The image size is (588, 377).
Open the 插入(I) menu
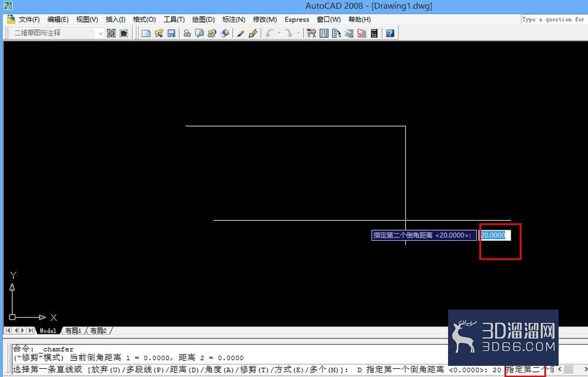point(115,19)
